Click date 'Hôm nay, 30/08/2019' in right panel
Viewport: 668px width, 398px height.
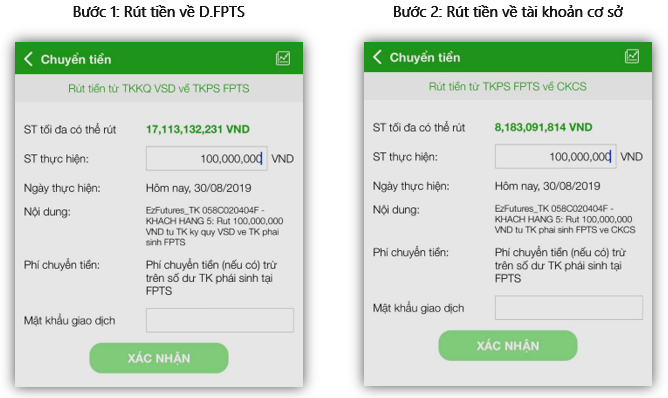pos(547,186)
